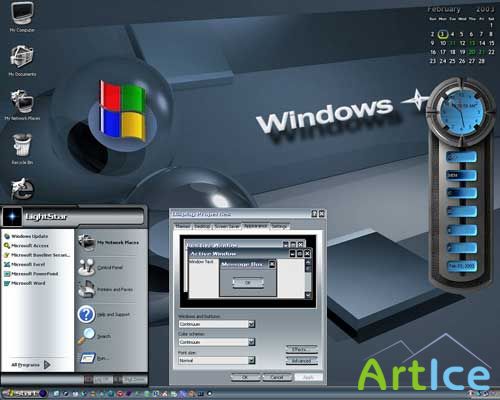Image resolution: width=500 pixels, height=400 pixels.
Task: Switch to the Settings tab
Action: 279,227
